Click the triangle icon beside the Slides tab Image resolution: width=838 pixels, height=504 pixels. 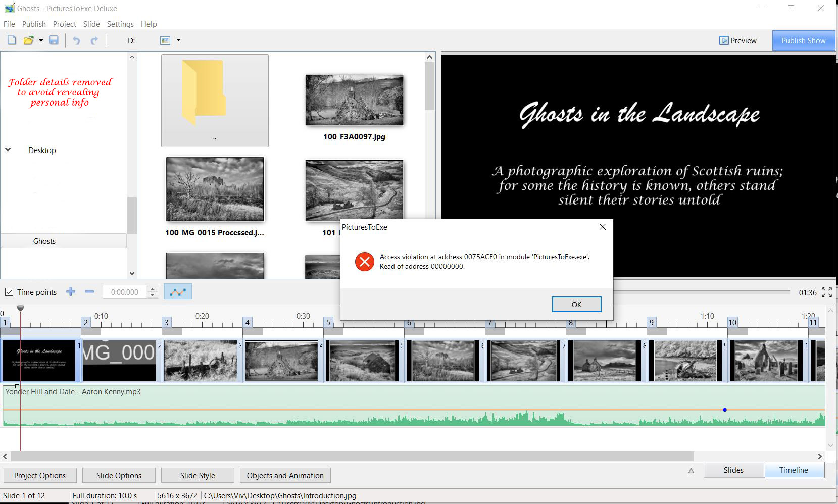tap(691, 471)
